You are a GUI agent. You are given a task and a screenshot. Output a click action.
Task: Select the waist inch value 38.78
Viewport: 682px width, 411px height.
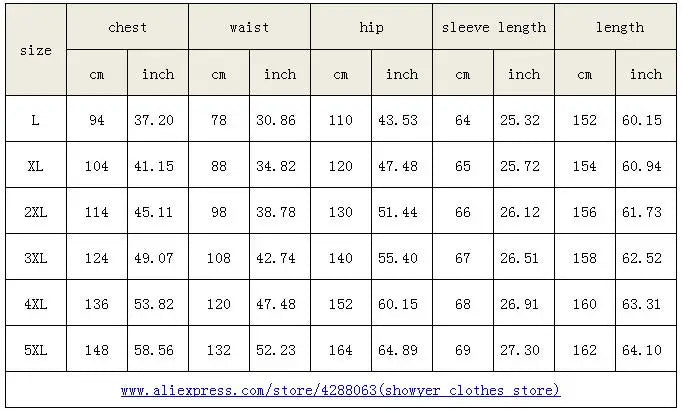(280, 212)
